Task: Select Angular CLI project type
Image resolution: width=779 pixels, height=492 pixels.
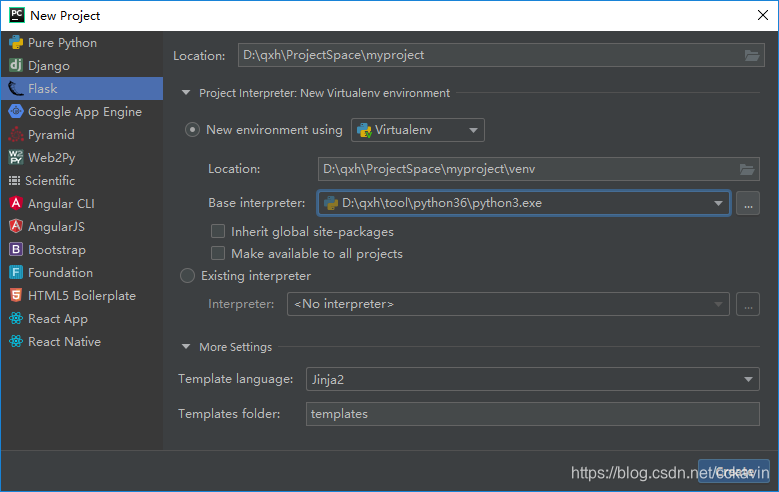Action: point(82,203)
